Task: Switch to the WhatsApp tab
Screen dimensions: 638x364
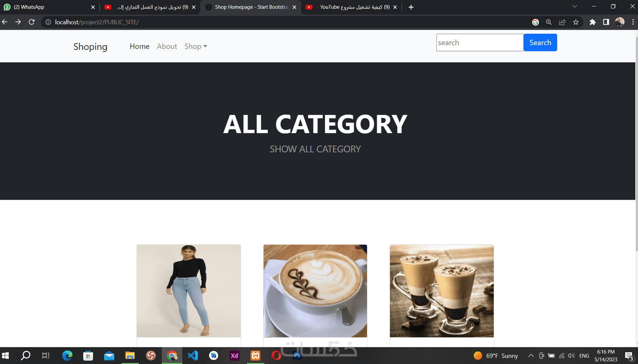Action: coord(50,7)
